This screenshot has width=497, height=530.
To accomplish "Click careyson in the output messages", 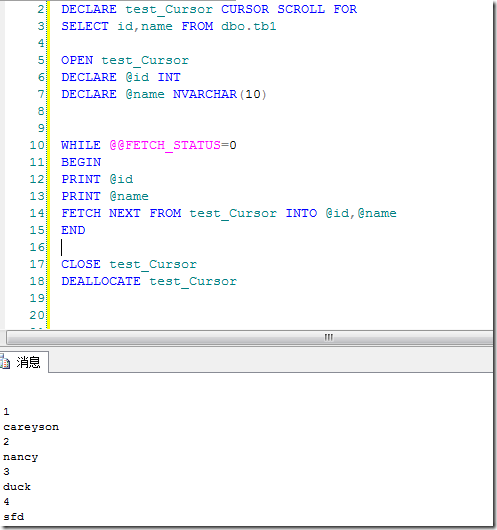I will click(x=31, y=427).
